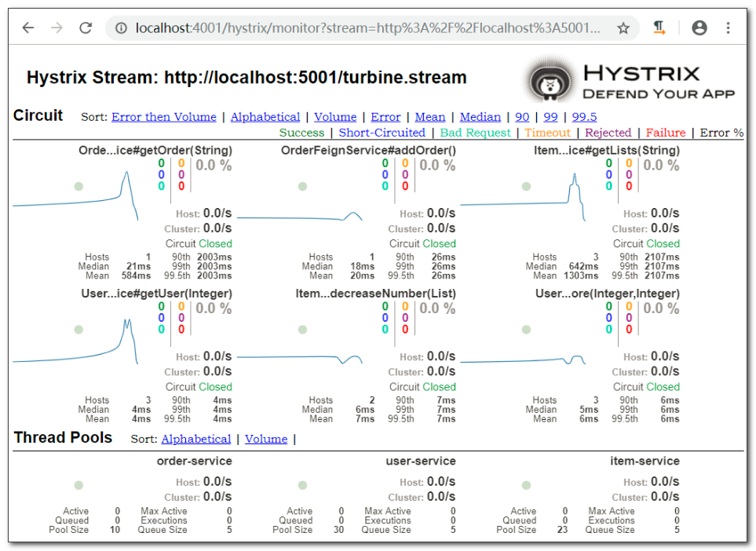Sort circuits by Error

[385, 117]
